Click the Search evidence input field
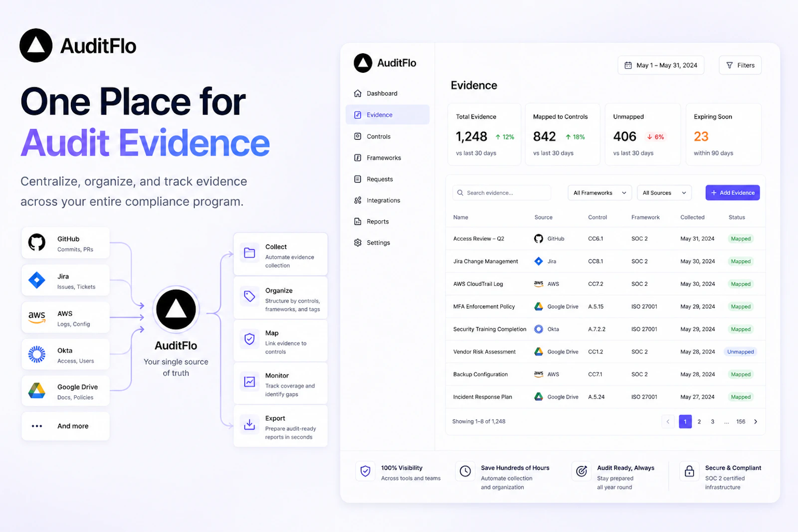 pos(502,193)
